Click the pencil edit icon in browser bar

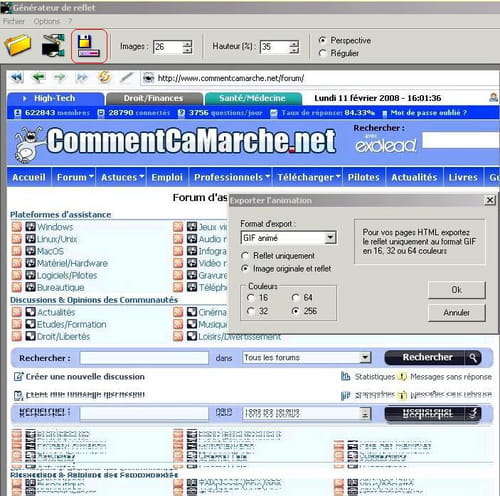coord(127,77)
